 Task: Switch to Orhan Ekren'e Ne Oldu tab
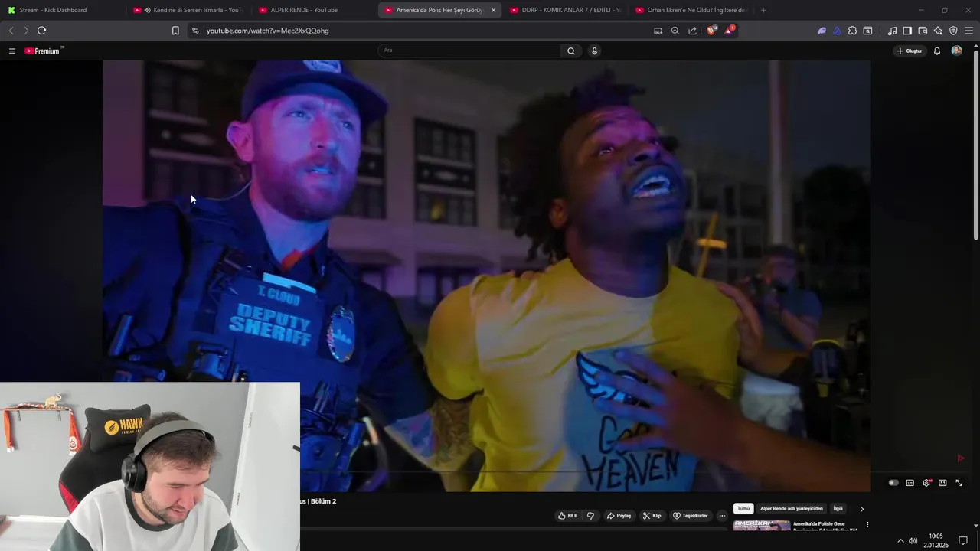click(x=691, y=10)
